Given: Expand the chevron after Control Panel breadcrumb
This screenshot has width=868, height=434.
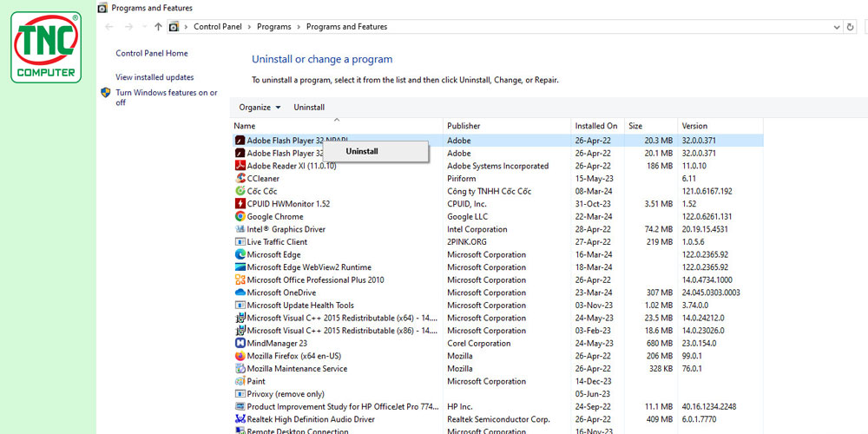Looking at the screenshot, I should pyautogui.click(x=250, y=27).
